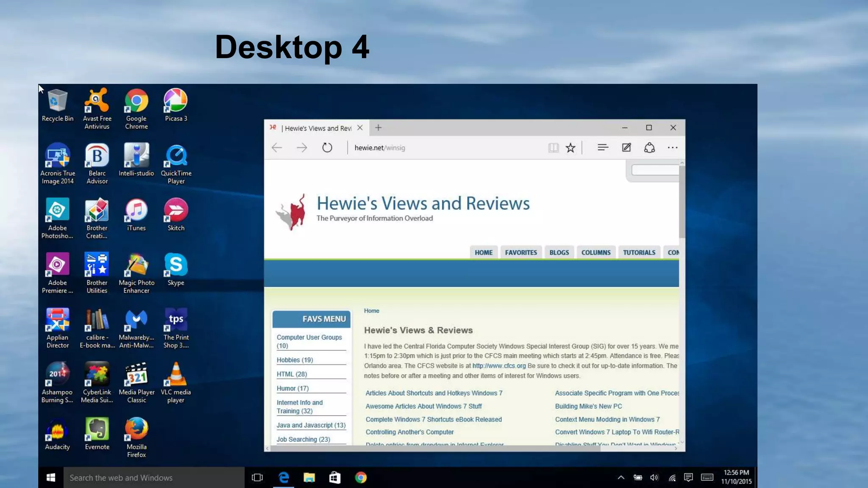
Task: Open Java and Javascript (13) link
Action: 311,425
